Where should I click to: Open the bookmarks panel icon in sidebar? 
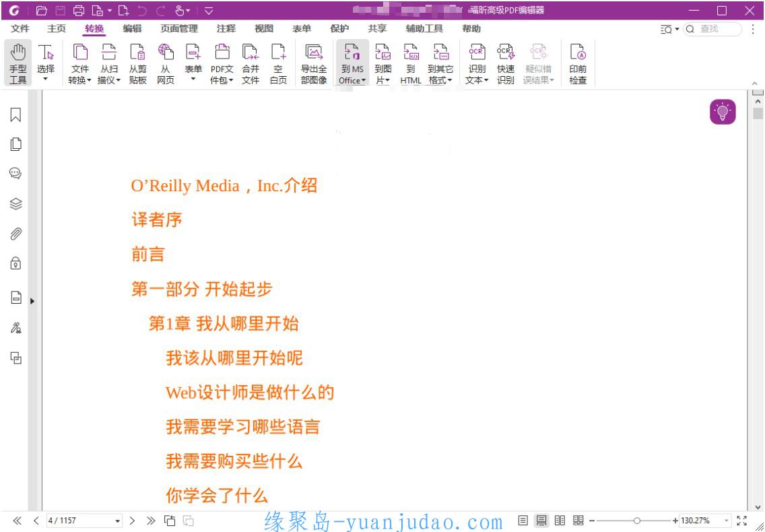(15, 115)
